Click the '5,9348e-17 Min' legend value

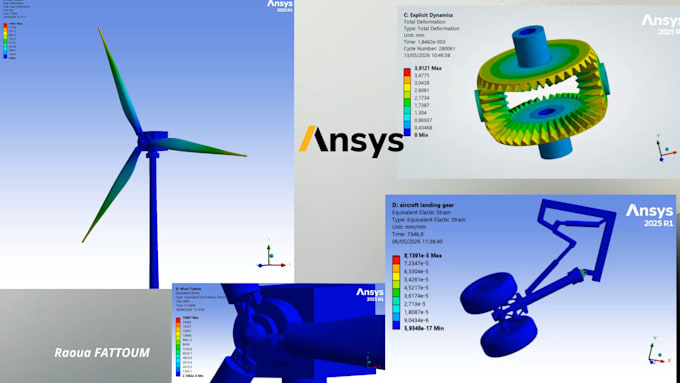[424, 328]
